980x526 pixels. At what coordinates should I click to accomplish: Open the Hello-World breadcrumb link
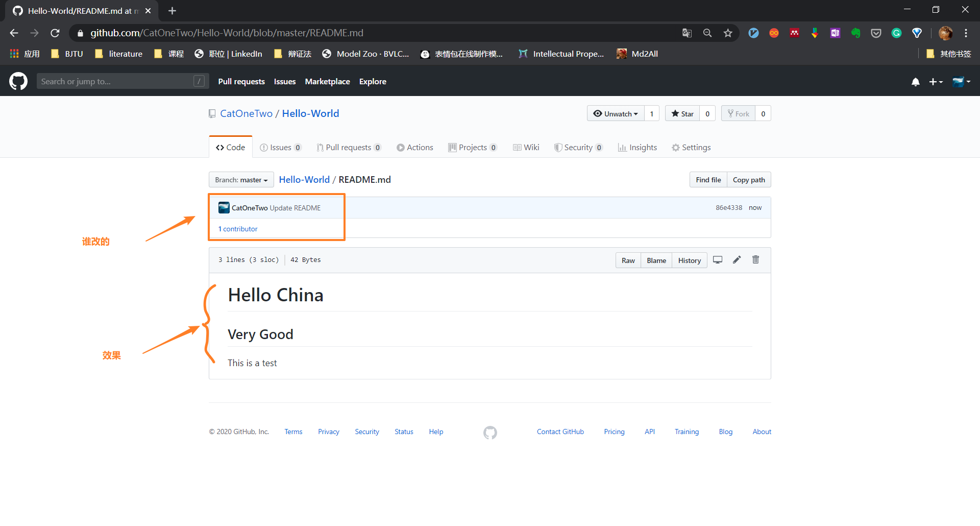[304, 180]
